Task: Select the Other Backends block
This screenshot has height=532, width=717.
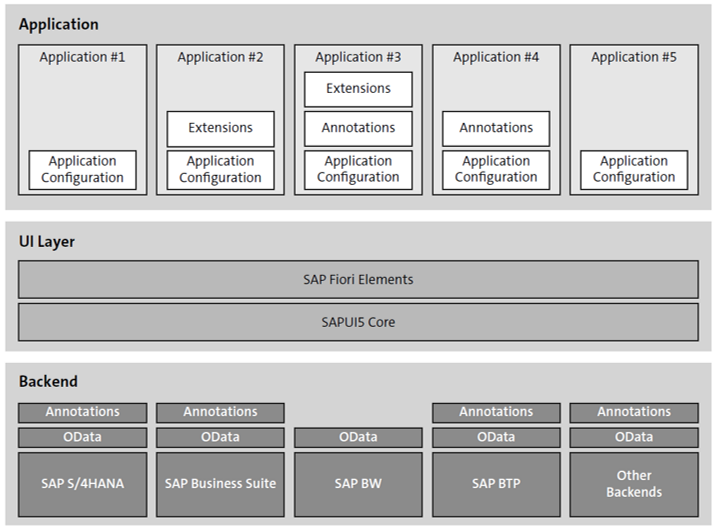Action: [x=634, y=484]
